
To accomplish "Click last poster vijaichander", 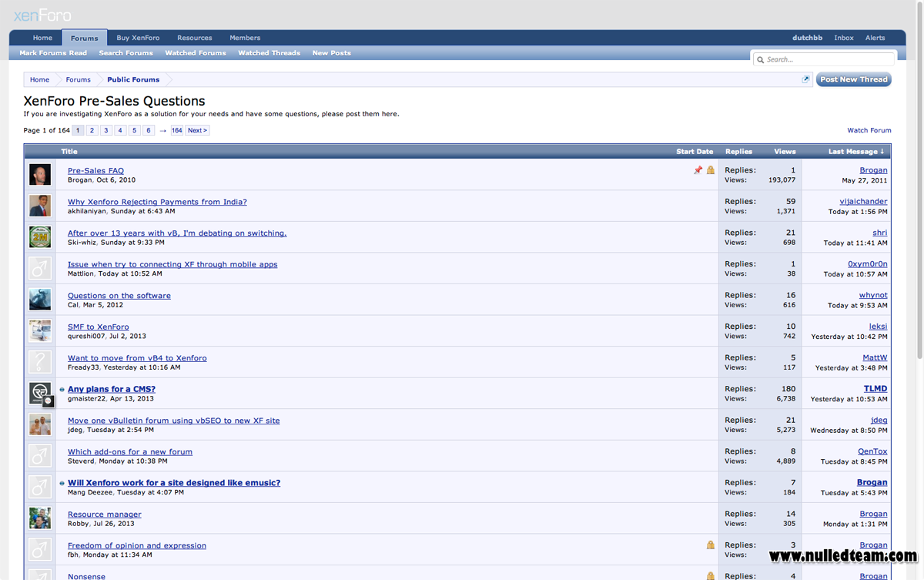I will click(863, 201).
